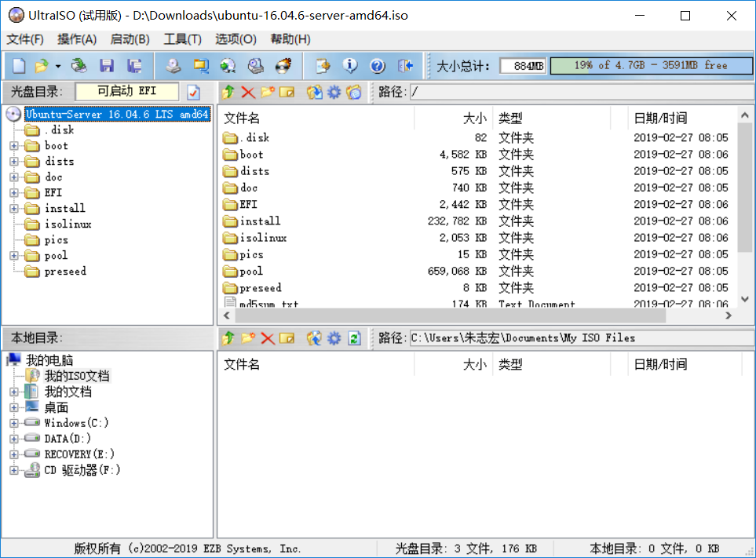Open the 选项(O) menu

point(236,39)
